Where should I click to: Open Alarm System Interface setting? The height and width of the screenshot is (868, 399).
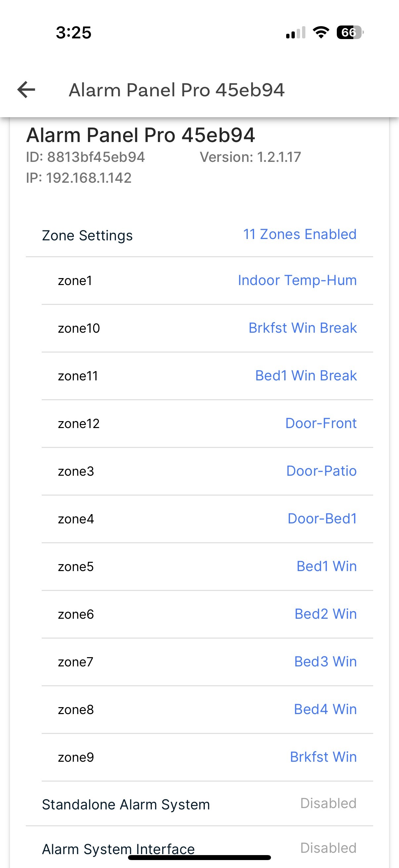[199, 848]
